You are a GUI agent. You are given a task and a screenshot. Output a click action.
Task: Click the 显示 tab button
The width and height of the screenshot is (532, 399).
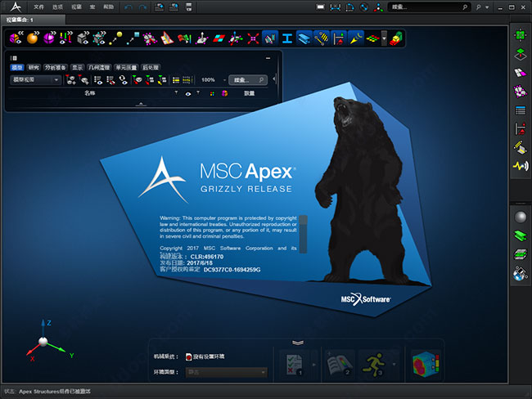pos(78,68)
